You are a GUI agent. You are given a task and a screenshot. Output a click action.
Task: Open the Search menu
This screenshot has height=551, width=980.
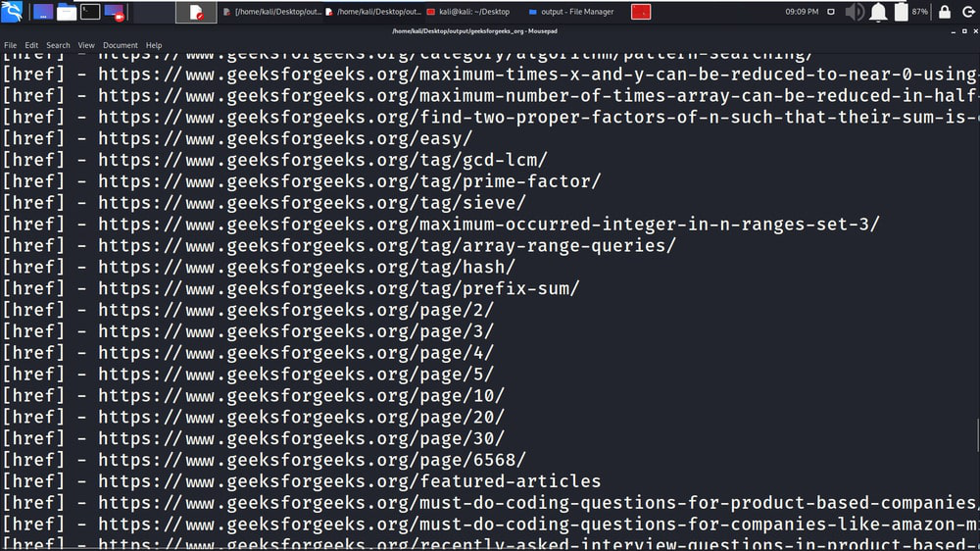pyautogui.click(x=58, y=45)
